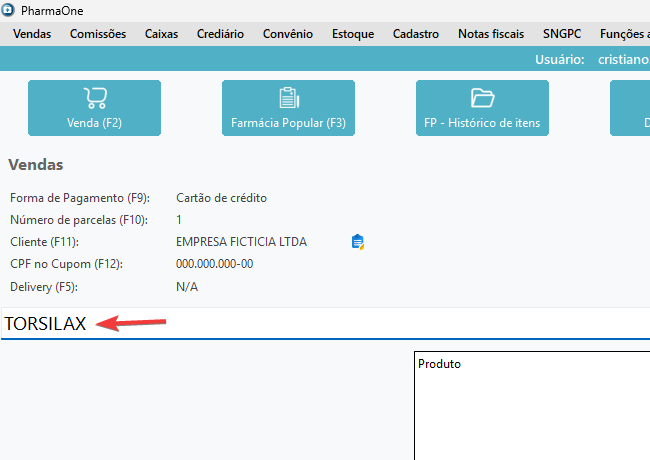Open the Funções menu
Image resolution: width=650 pixels, height=460 pixels.
pos(624,34)
